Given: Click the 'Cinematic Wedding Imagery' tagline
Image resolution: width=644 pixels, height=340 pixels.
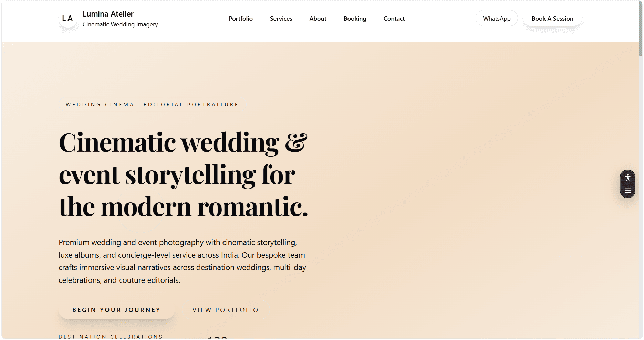Looking at the screenshot, I should pyautogui.click(x=120, y=24).
